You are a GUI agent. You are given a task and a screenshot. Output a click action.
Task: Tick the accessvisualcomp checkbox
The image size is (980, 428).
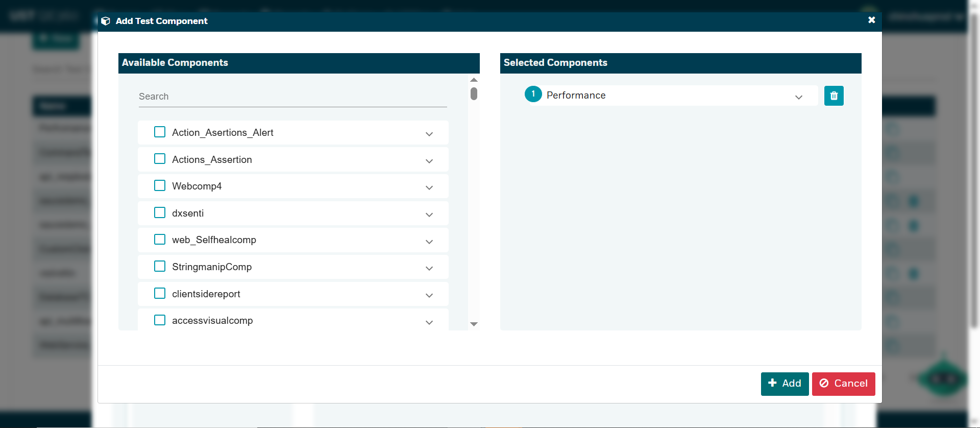160,320
